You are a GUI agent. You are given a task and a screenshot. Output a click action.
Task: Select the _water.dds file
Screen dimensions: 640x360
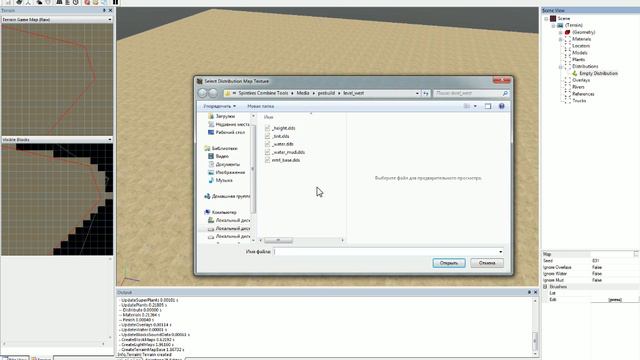pyautogui.click(x=282, y=144)
